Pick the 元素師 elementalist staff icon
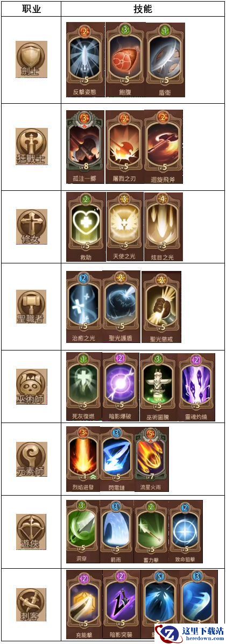Image resolution: width=226 pixels, height=644 pixels. coord(32,459)
